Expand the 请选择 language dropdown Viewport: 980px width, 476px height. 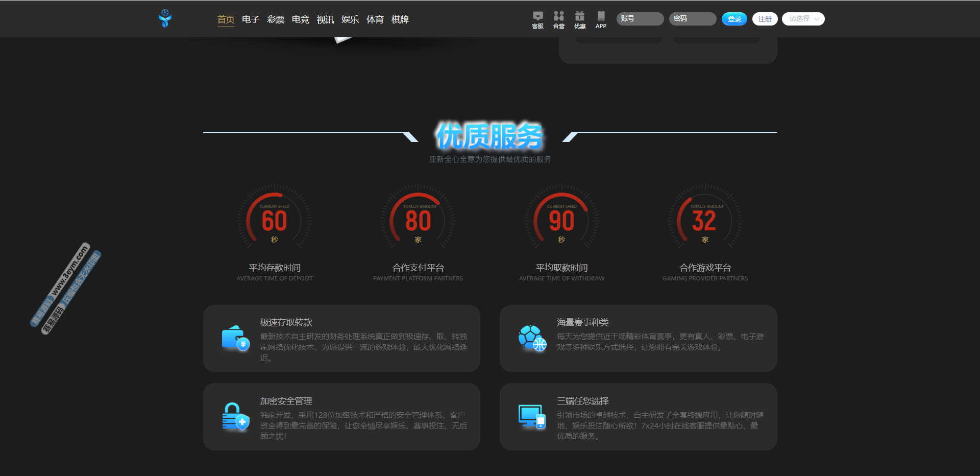[803, 19]
